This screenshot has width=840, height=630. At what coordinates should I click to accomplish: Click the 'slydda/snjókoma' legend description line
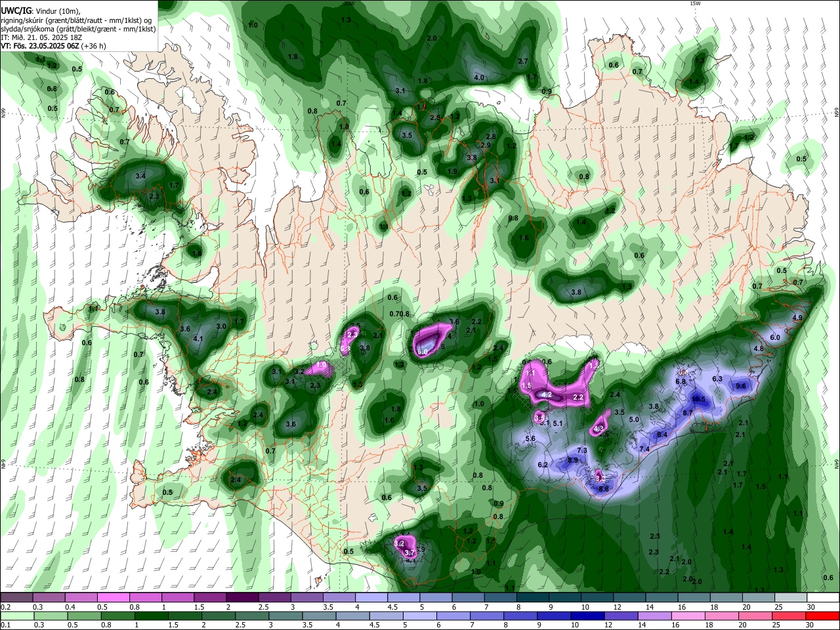point(78,29)
